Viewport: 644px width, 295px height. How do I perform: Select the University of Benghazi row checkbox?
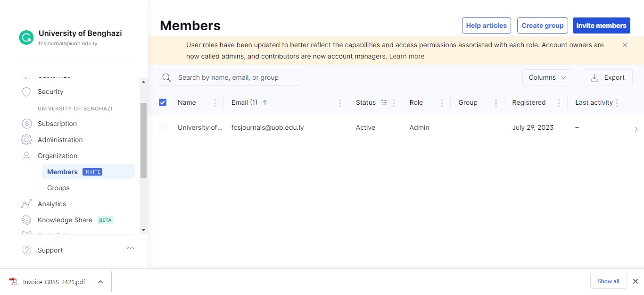[163, 127]
